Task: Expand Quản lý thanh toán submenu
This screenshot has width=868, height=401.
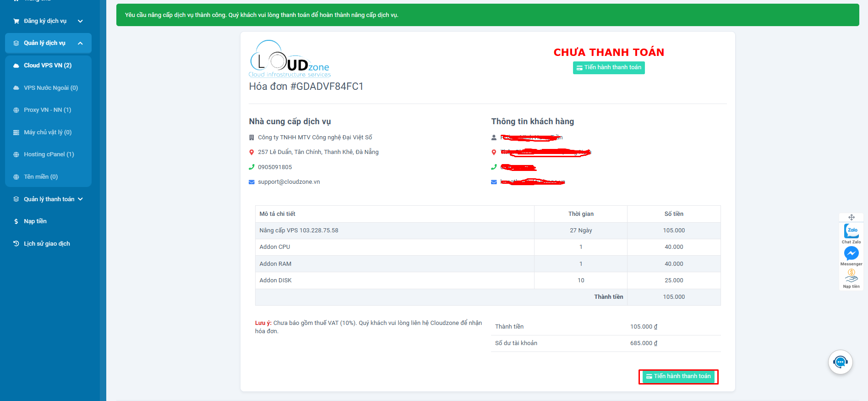Action: 48,199
